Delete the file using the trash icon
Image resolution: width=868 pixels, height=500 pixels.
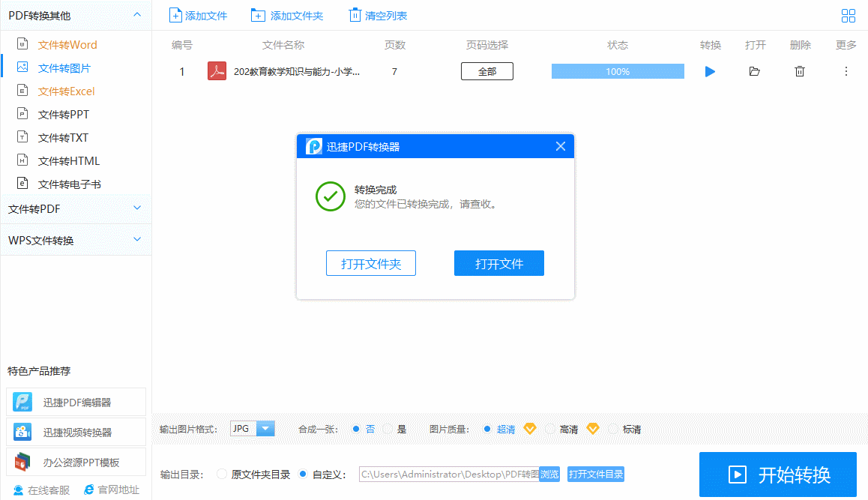point(800,71)
